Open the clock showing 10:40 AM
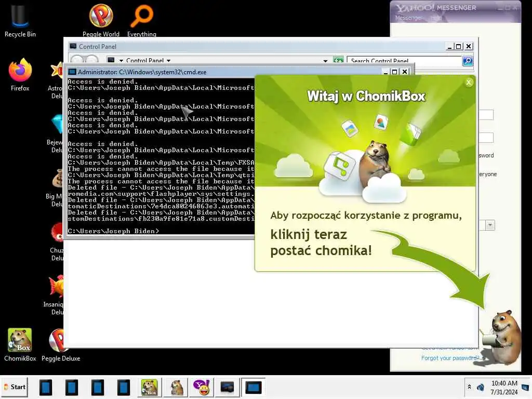 (x=504, y=388)
